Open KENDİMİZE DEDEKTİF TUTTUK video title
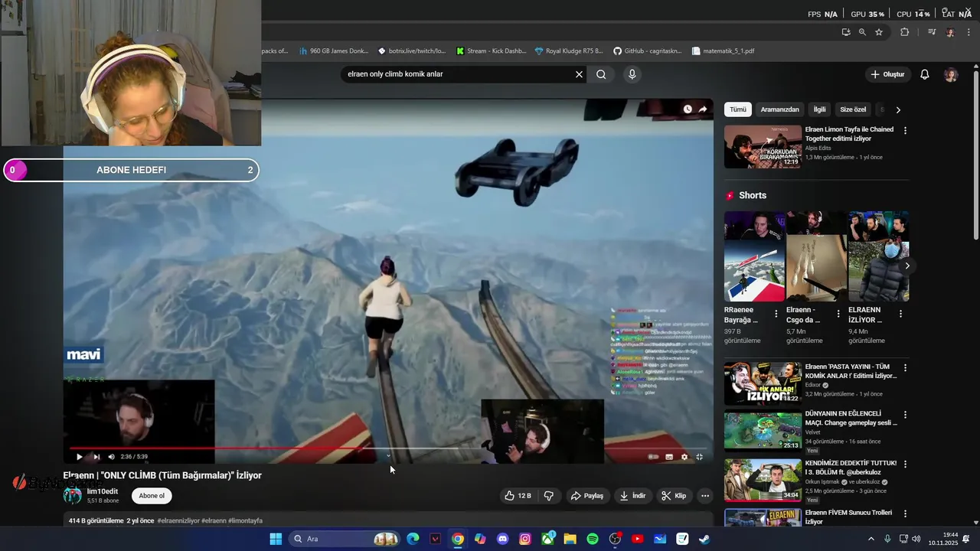The width and height of the screenshot is (980, 551). 851,468
